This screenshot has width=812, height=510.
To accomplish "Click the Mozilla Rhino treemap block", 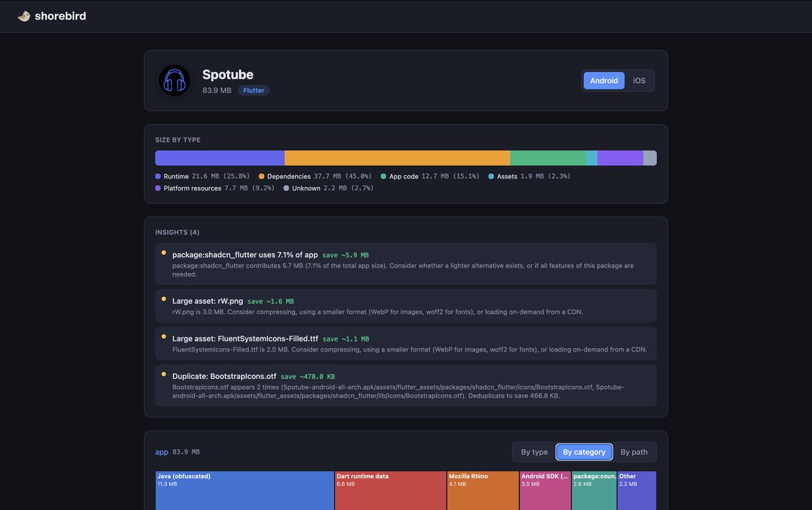I will [482, 490].
